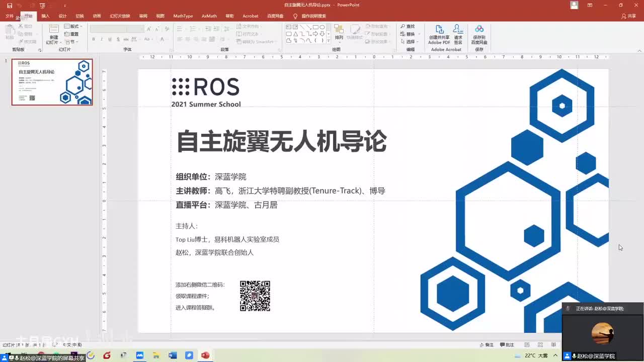Click the Paste icon in the clipboard group
Screen dimensions: 644x362
coord(10,33)
